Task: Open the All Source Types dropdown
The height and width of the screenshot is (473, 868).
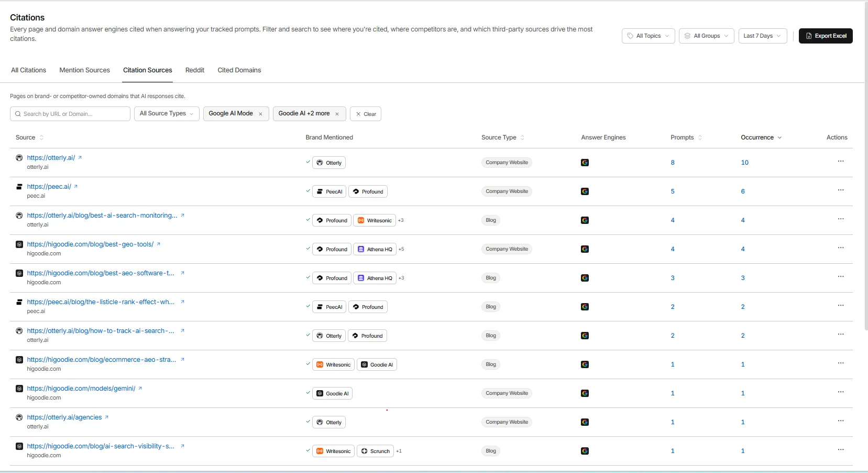Action: 167,114
